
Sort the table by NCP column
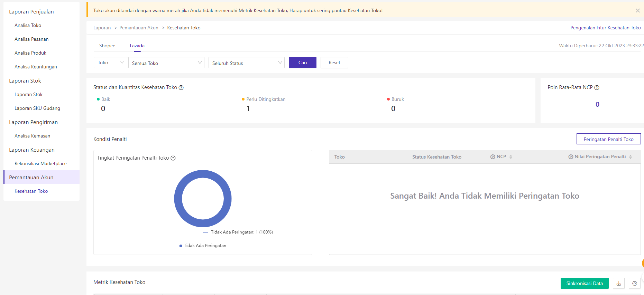(510, 157)
